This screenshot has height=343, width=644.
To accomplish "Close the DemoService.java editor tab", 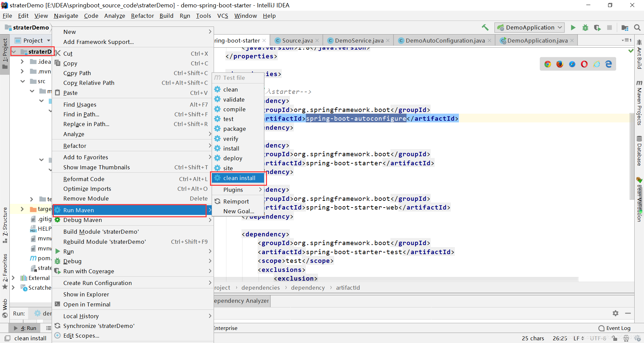I will click(x=388, y=41).
